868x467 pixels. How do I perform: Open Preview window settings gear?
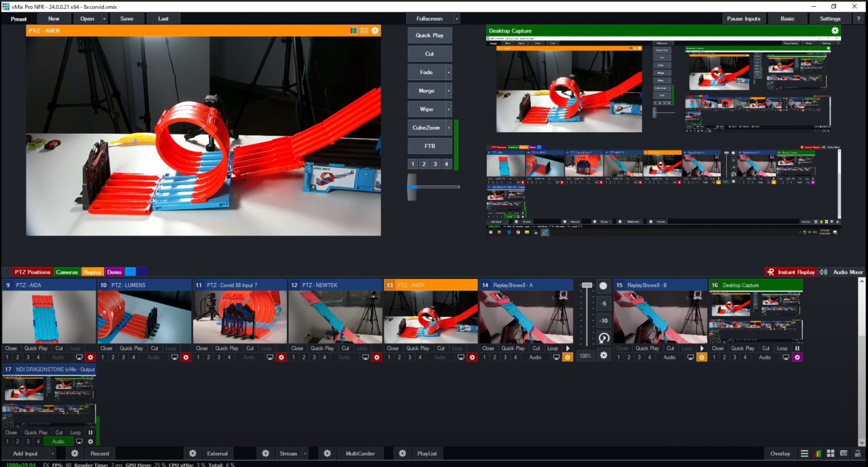tap(375, 31)
